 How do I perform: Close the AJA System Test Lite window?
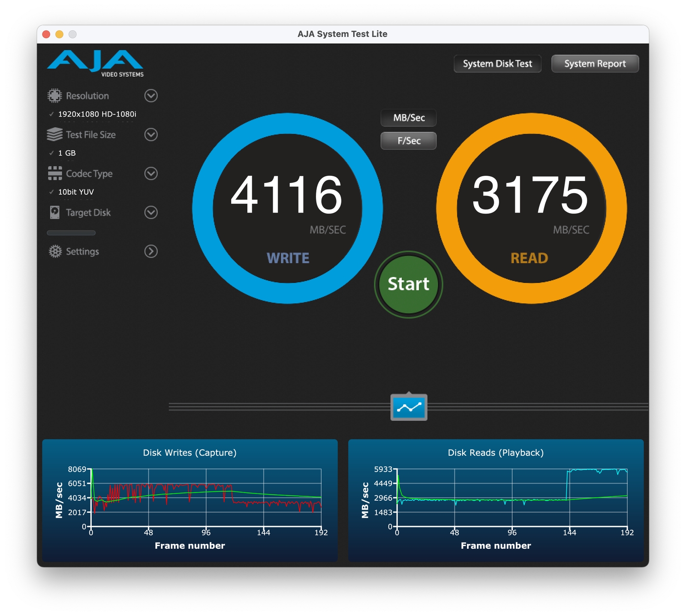tap(46, 34)
